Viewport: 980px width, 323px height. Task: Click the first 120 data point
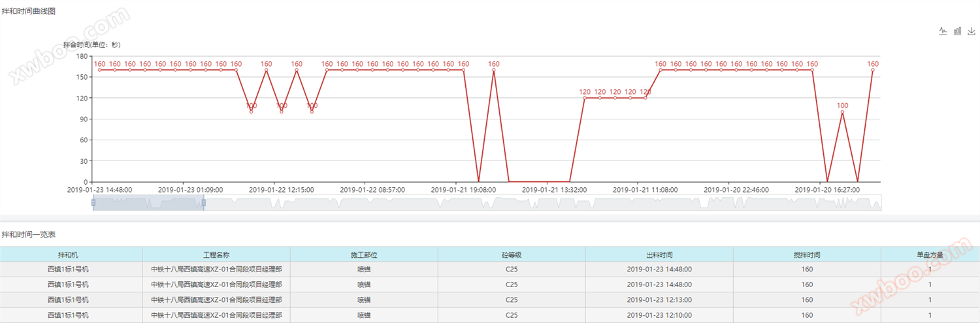coord(585,98)
